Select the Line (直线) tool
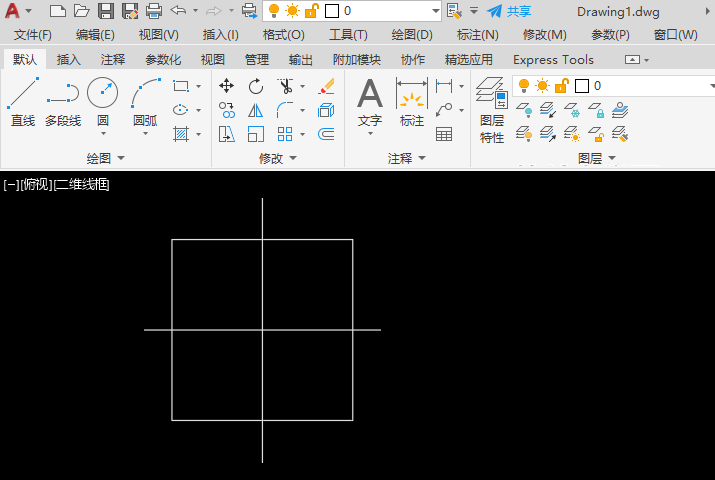The height and width of the screenshot is (480, 715). [x=23, y=102]
